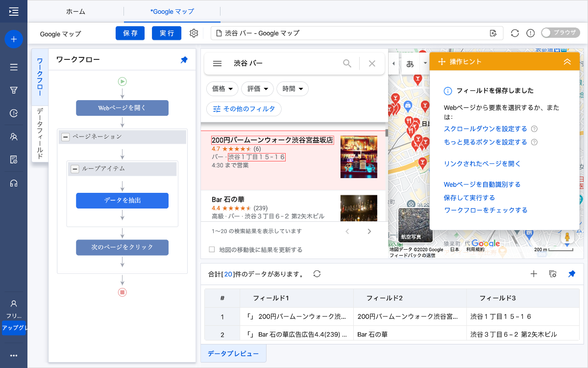Clear the Google Maps search with X
Viewport: 588px width, 368px height.
point(372,63)
